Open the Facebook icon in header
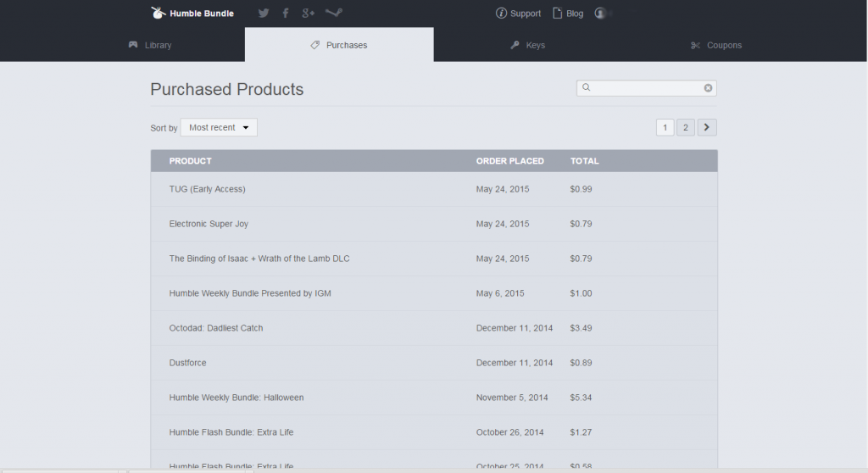 pyautogui.click(x=286, y=13)
